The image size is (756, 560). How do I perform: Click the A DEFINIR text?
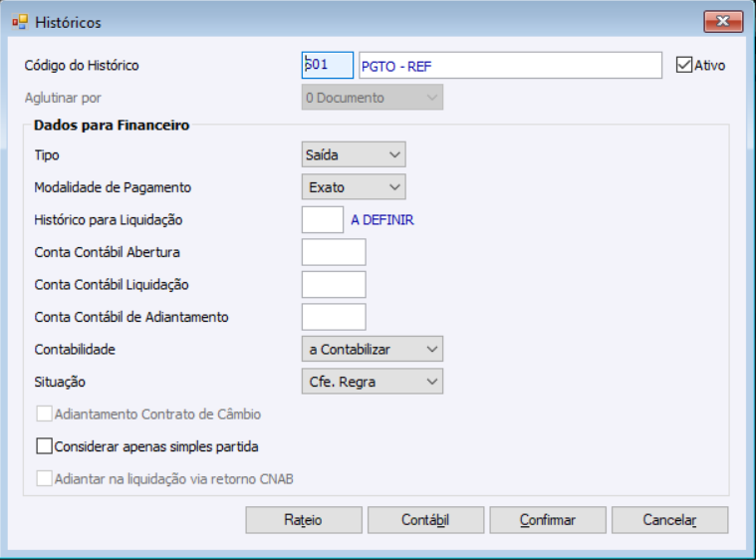[382, 220]
